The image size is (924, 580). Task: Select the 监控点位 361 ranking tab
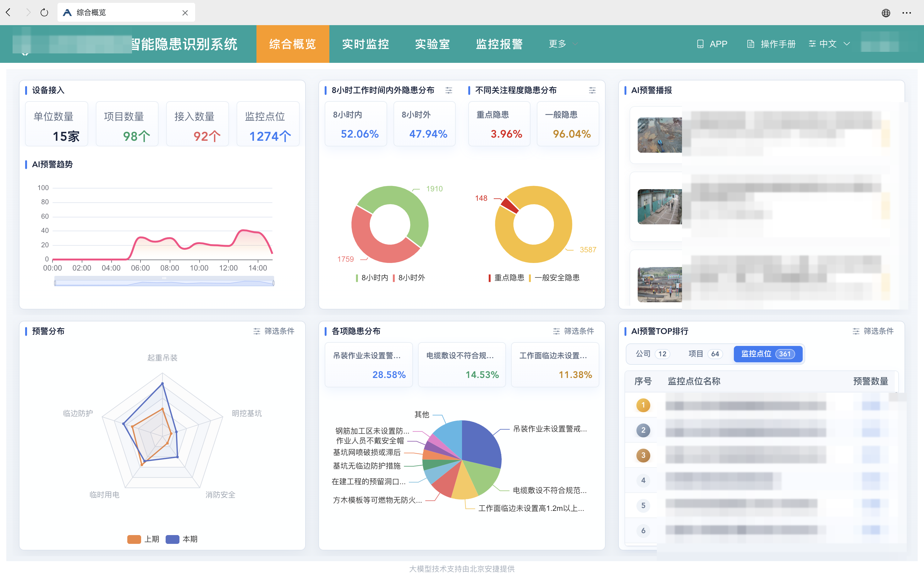768,354
